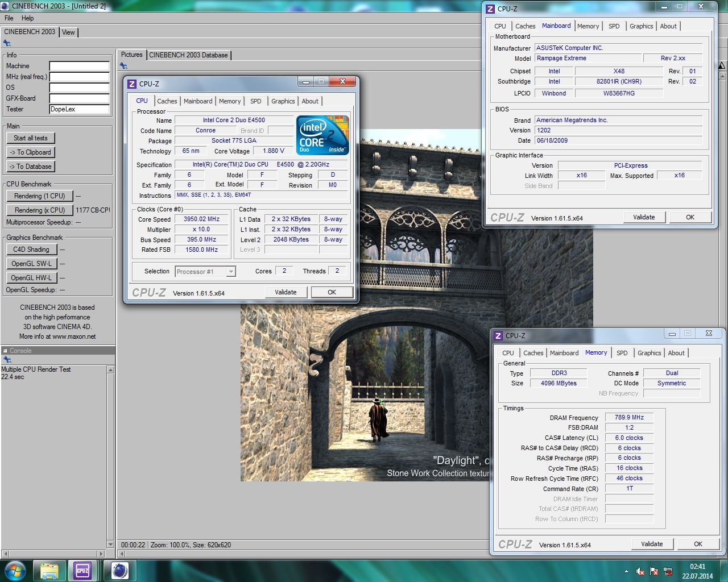
Task: Show hidden tray icons arrow
Action: [626, 571]
